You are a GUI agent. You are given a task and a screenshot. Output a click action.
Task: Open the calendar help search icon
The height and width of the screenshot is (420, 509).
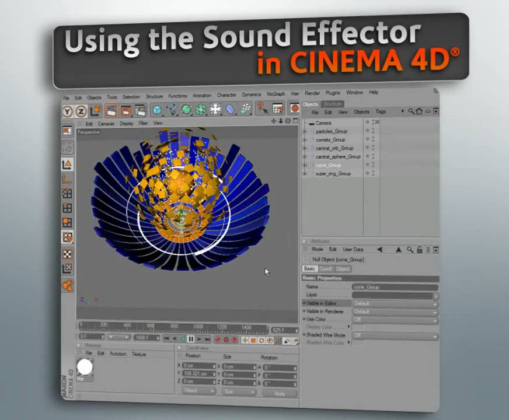[x=278, y=108]
